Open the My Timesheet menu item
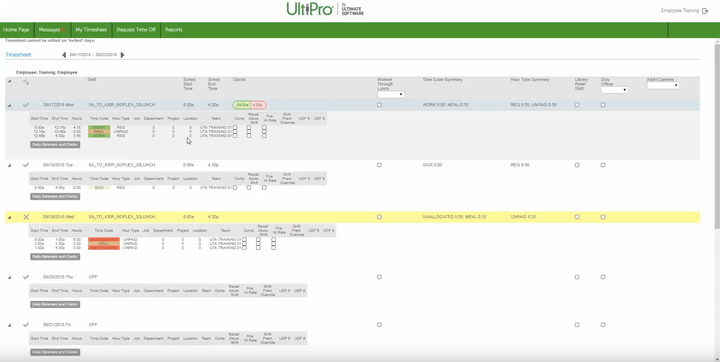This screenshot has height=362, width=720. [x=91, y=30]
